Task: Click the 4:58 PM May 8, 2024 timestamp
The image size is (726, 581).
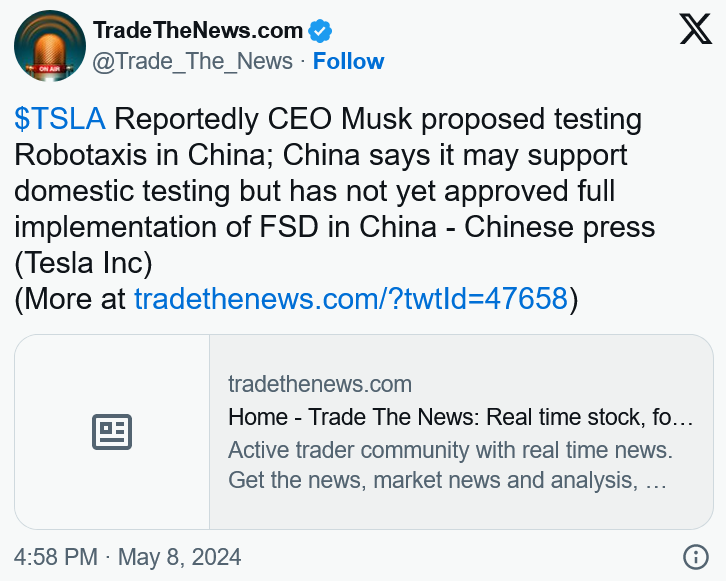Action: 128,557
